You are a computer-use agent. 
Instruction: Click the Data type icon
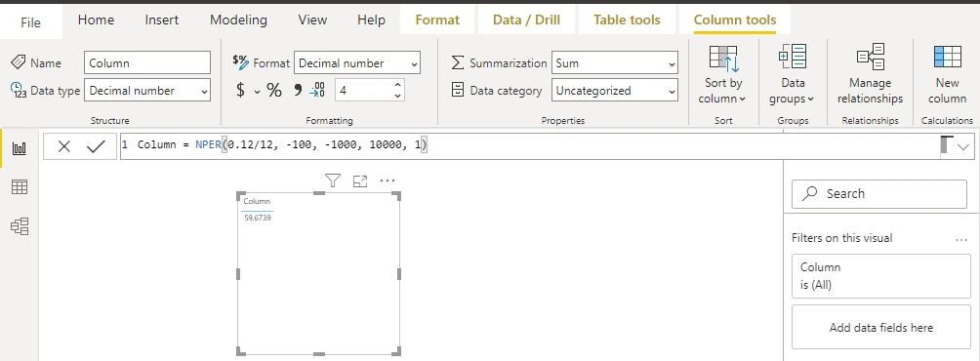19,91
